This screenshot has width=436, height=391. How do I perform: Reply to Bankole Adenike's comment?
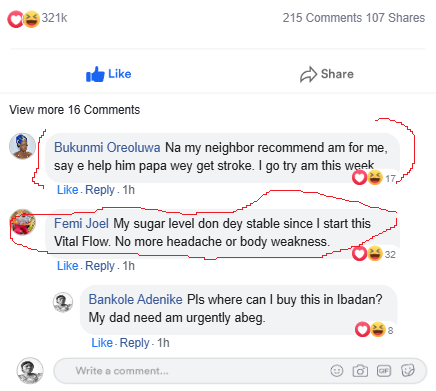pos(134,343)
